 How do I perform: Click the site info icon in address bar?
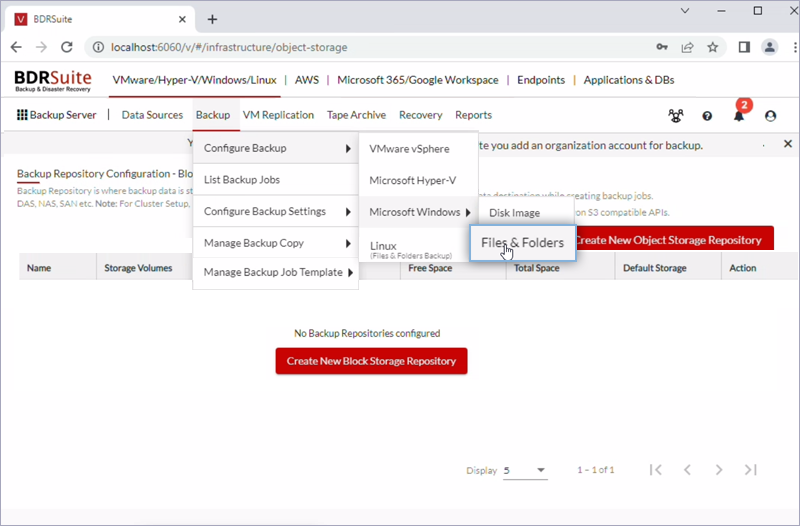point(98,47)
